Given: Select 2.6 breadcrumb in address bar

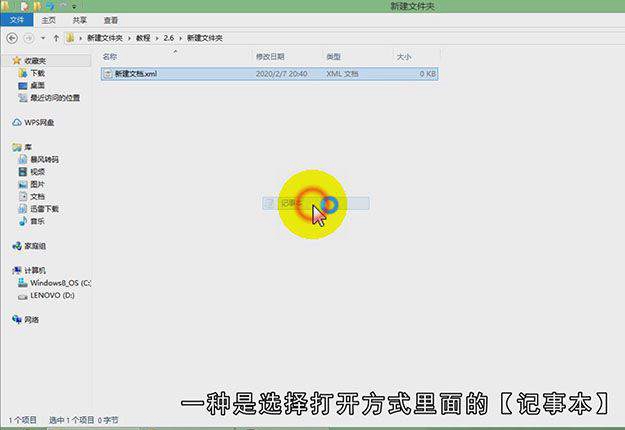Looking at the screenshot, I should pos(169,38).
